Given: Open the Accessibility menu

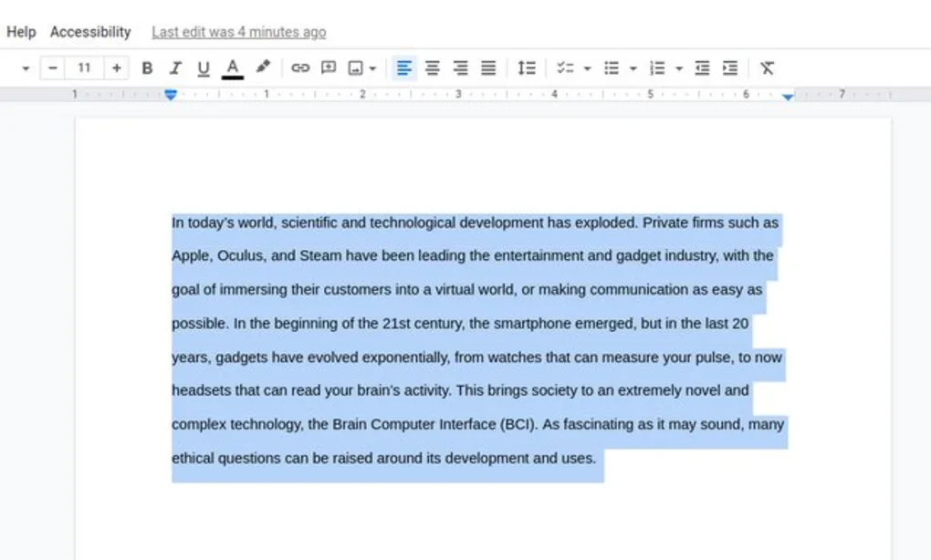Looking at the screenshot, I should [90, 32].
